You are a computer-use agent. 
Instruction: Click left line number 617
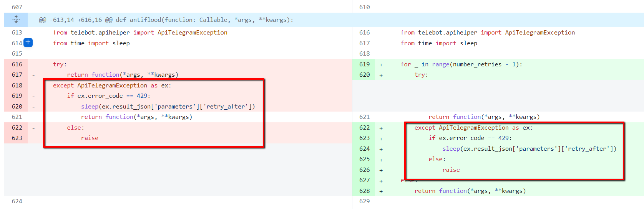pyautogui.click(x=17, y=75)
